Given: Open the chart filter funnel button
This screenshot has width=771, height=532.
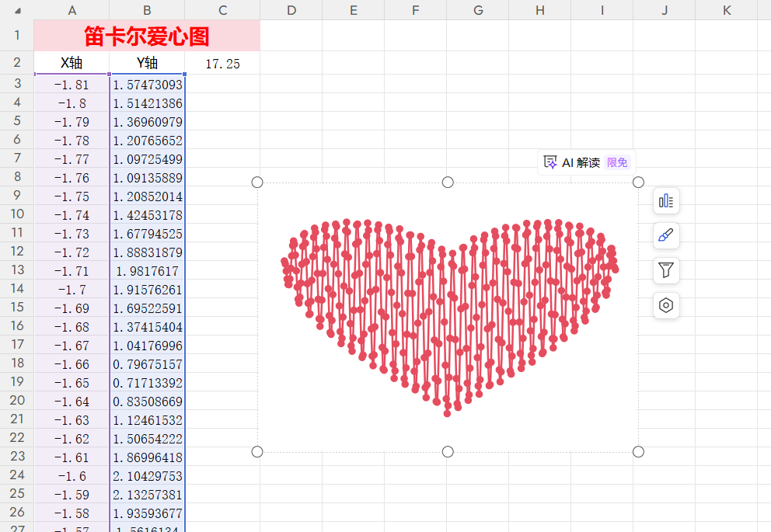Looking at the screenshot, I should point(665,270).
